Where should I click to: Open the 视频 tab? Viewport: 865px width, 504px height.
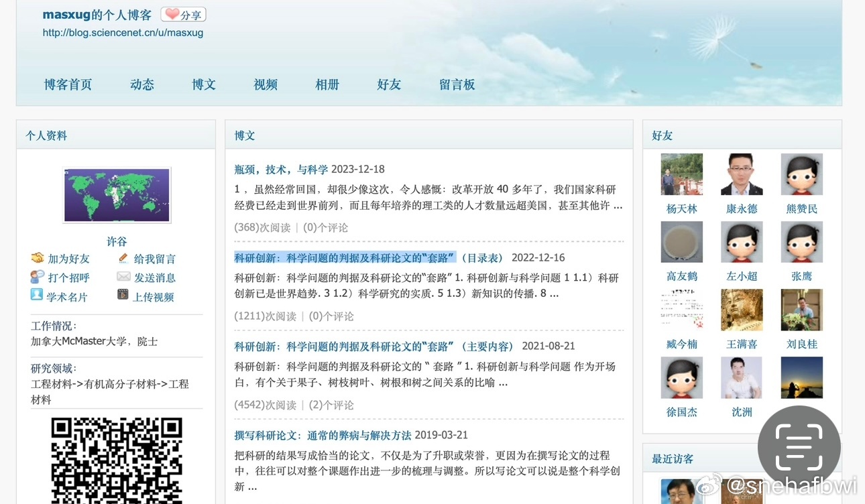click(x=266, y=84)
